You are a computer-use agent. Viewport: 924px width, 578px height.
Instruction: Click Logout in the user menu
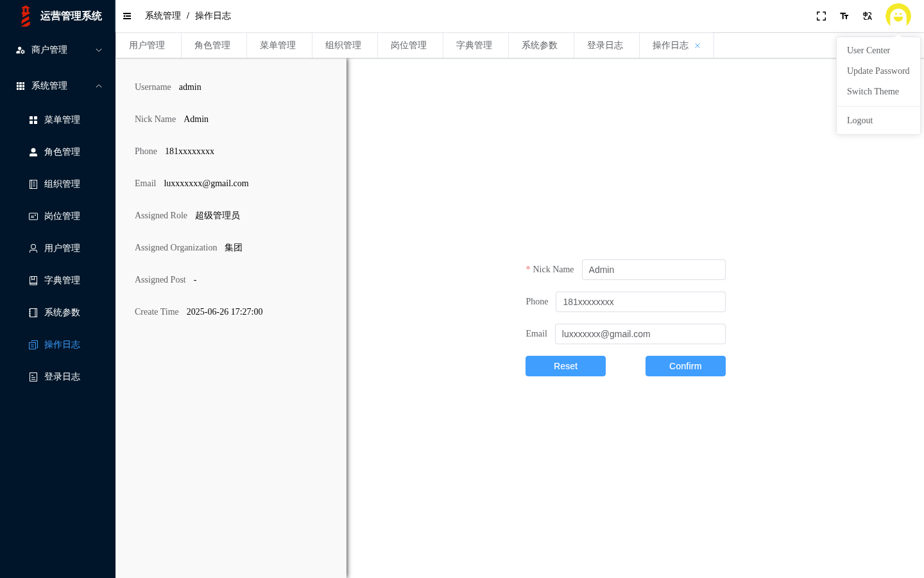tap(878, 120)
